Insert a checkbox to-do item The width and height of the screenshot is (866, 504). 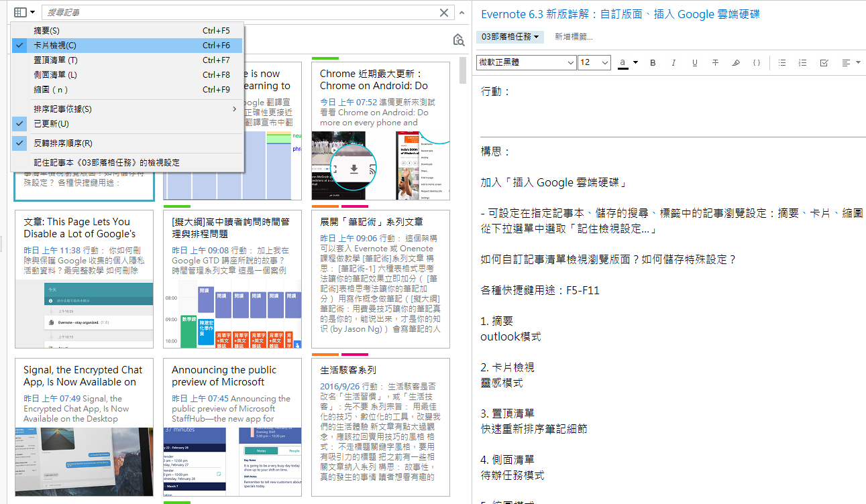pyautogui.click(x=824, y=62)
